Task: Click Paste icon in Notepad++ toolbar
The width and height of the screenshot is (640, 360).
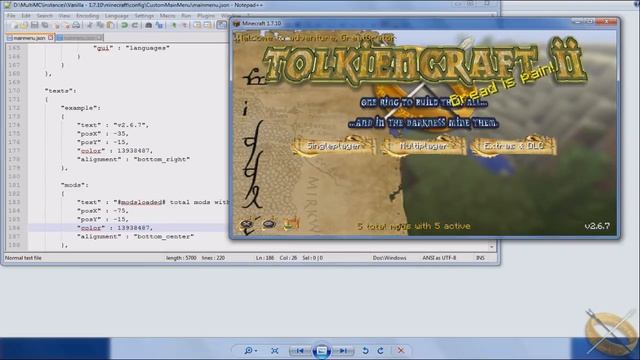Action: tap(110, 25)
